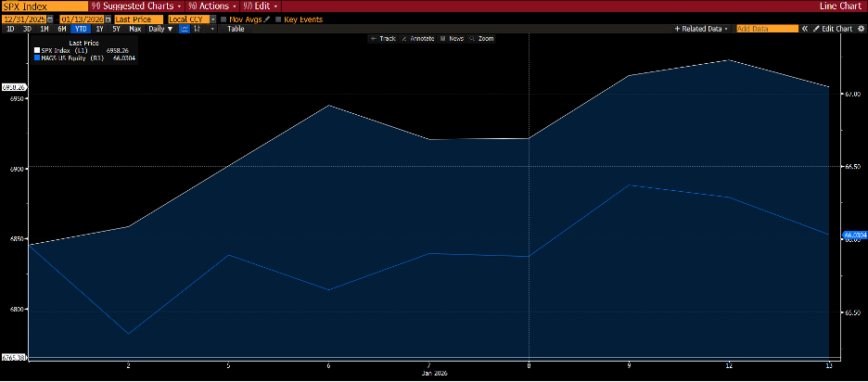Toggle the Key Events checkbox

click(x=278, y=19)
